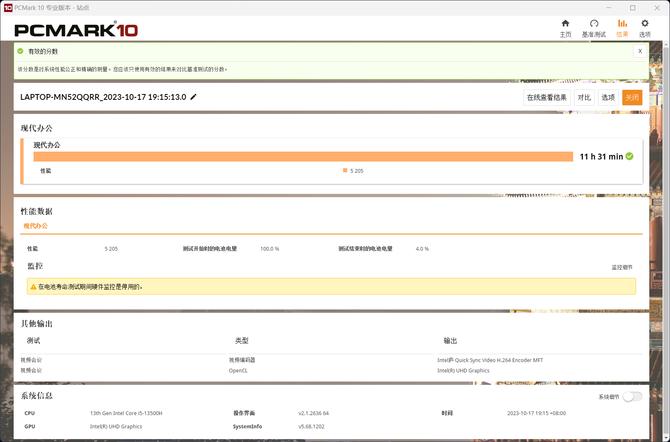Open the 监控细节 link
Image resolution: width=670 pixels, height=442 pixels.
pos(622,267)
